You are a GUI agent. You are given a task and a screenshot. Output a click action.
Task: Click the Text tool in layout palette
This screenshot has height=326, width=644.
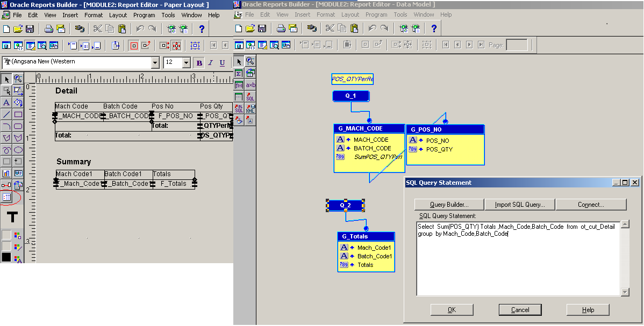[x=6, y=103]
